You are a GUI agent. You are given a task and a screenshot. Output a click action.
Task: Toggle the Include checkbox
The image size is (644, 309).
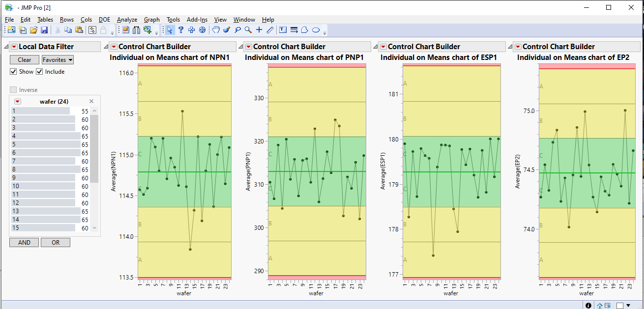[x=39, y=71]
